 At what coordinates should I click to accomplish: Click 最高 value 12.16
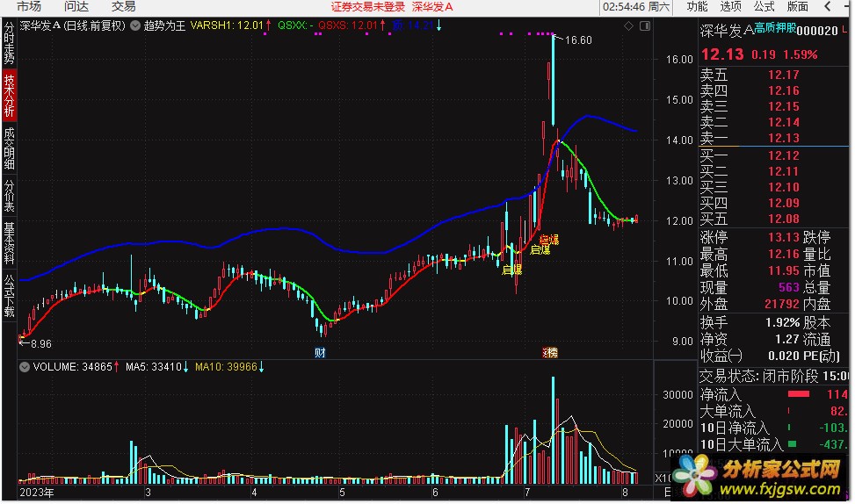pos(784,255)
